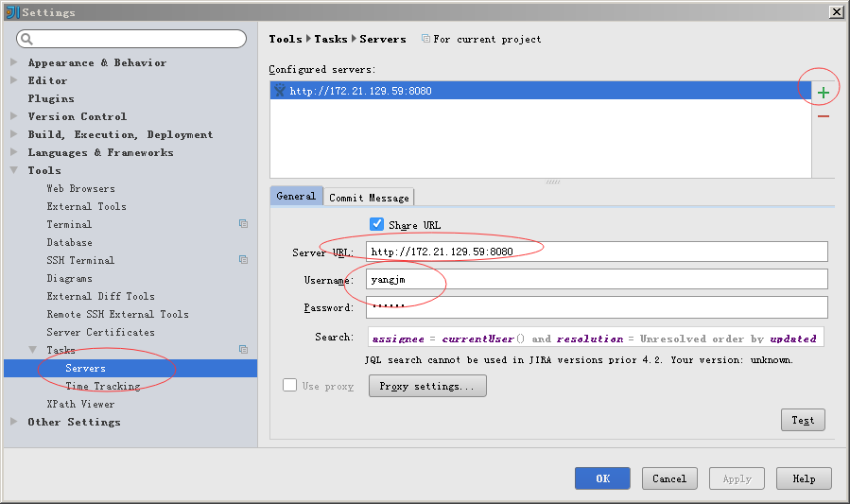Expand Appearance & Behavior section
850x504 pixels.
14,62
